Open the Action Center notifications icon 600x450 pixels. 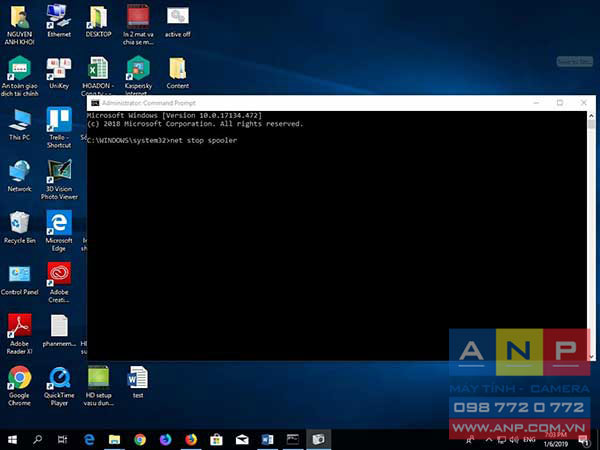(x=583, y=440)
